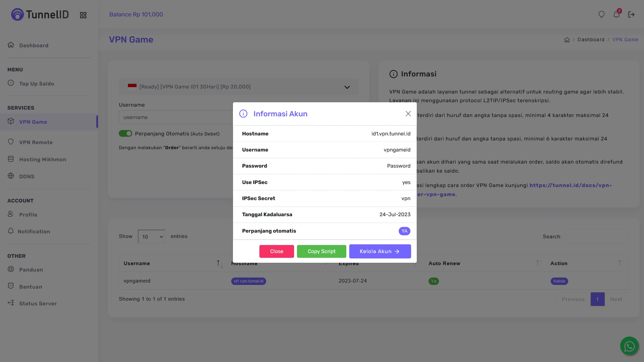This screenshot has height=362, width=644.
Task: Click Kelola Akun button
Action: (x=380, y=251)
